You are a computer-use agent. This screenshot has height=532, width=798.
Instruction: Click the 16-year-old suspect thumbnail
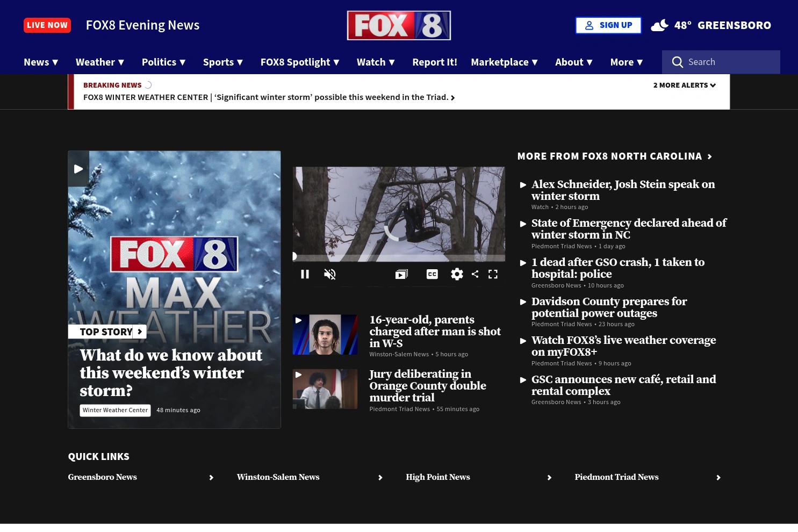(325, 335)
